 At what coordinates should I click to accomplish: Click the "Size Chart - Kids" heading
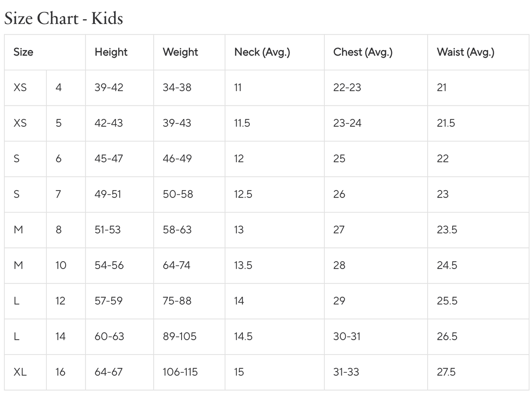pyautogui.click(x=63, y=18)
